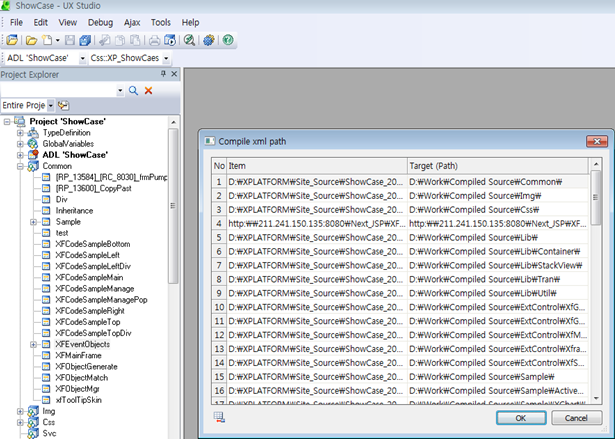Click the red X clear-search icon

pyautogui.click(x=149, y=91)
